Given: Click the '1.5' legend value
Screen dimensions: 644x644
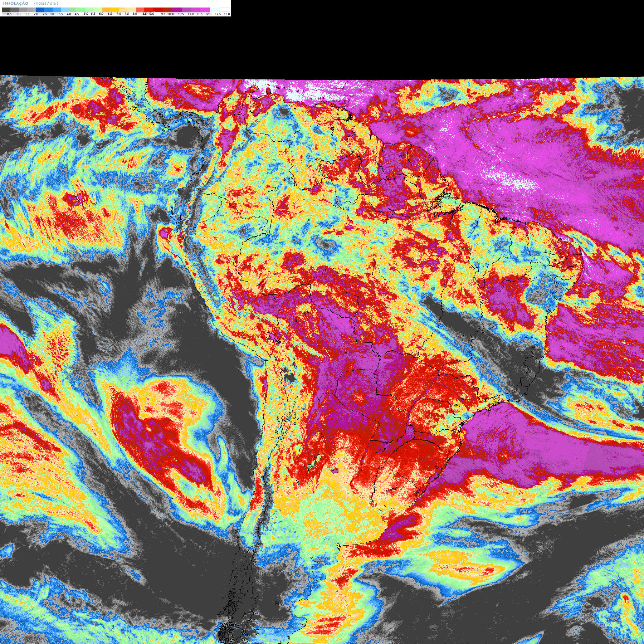Looking at the screenshot, I should tap(27, 14).
